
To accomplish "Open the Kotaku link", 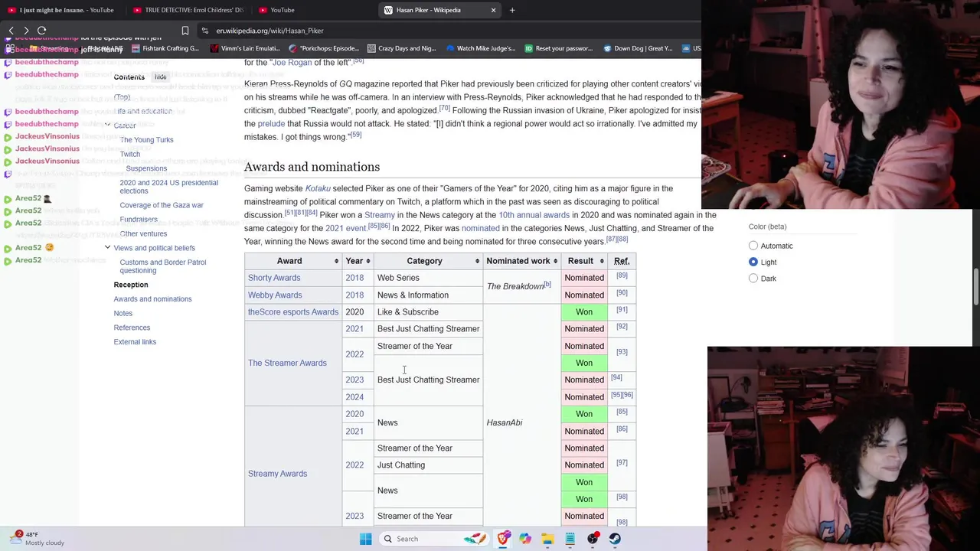I will click(318, 188).
